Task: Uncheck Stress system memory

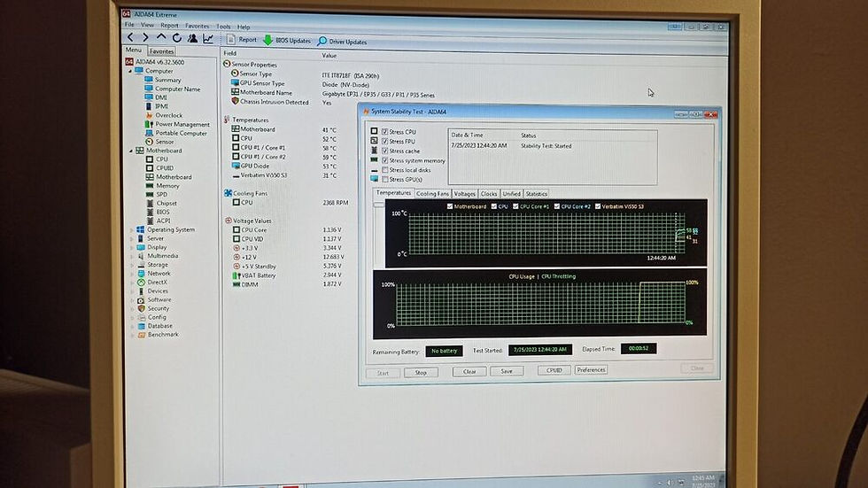Action: (x=384, y=160)
